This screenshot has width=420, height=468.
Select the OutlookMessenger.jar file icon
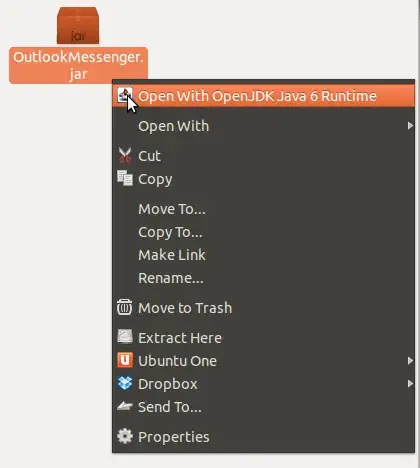[78, 25]
